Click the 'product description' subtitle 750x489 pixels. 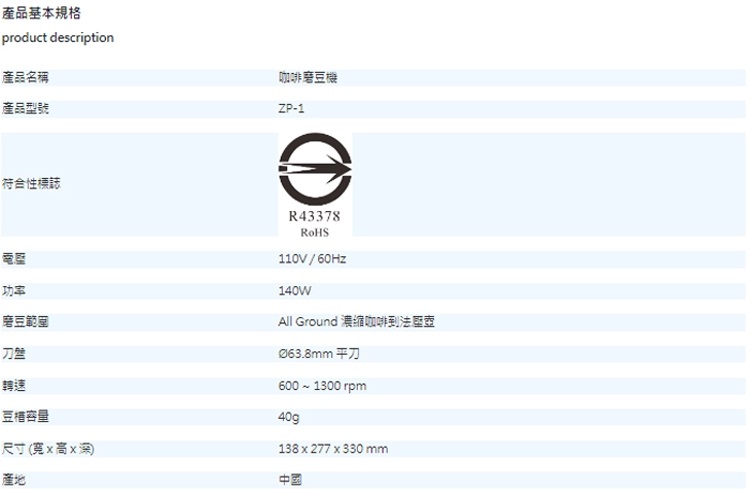(58, 38)
